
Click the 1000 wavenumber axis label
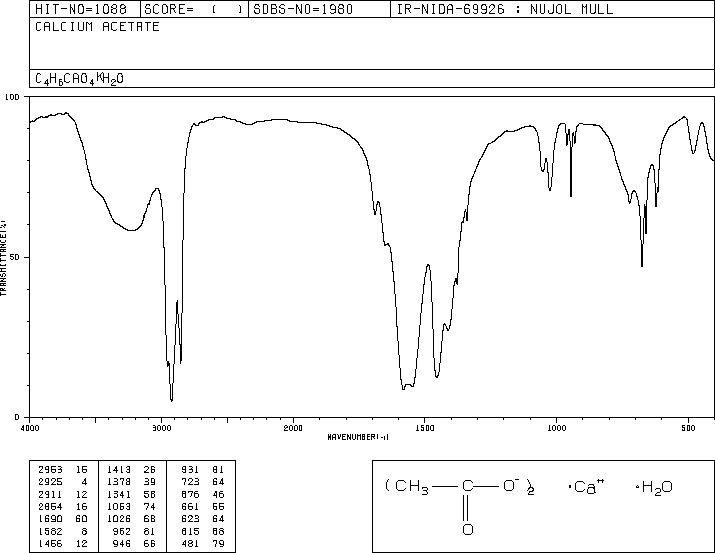coord(556,428)
